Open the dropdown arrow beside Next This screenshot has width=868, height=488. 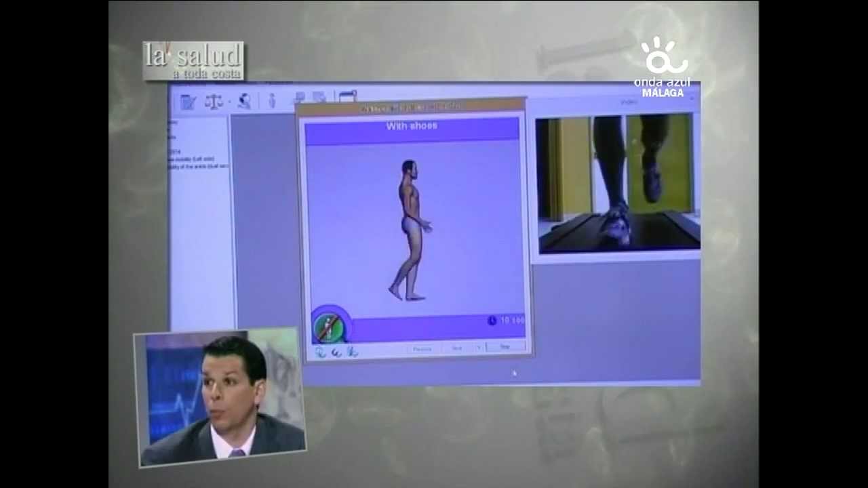(x=479, y=348)
